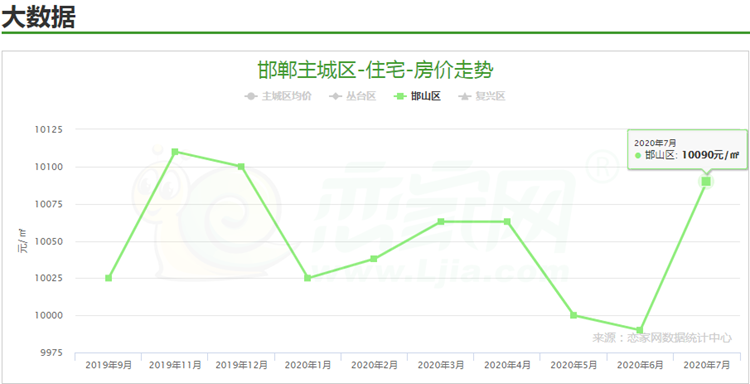Toggle the 邯山区 legend series
Image resolution: width=750 pixels, height=384 pixels.
pos(418,96)
